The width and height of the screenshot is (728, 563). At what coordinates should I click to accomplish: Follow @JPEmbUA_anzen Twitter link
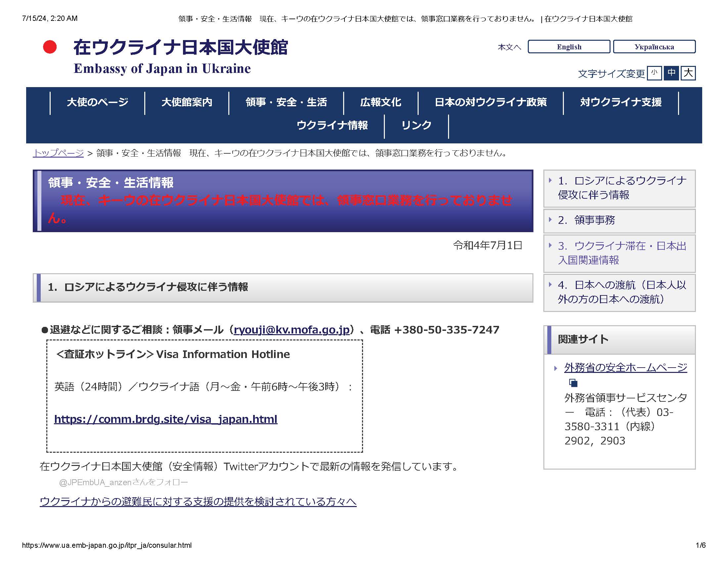(123, 482)
